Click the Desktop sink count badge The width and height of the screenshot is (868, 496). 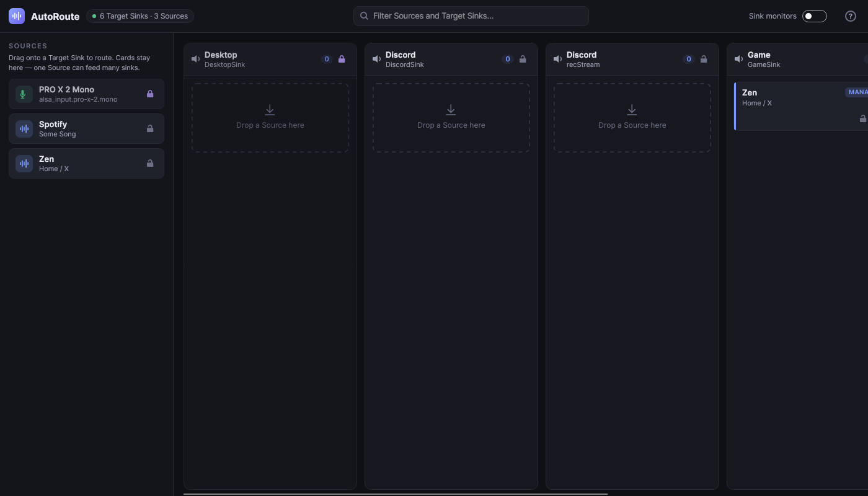coord(327,60)
